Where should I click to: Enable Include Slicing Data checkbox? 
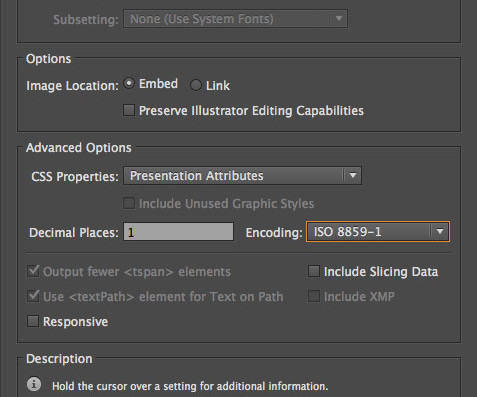click(314, 271)
